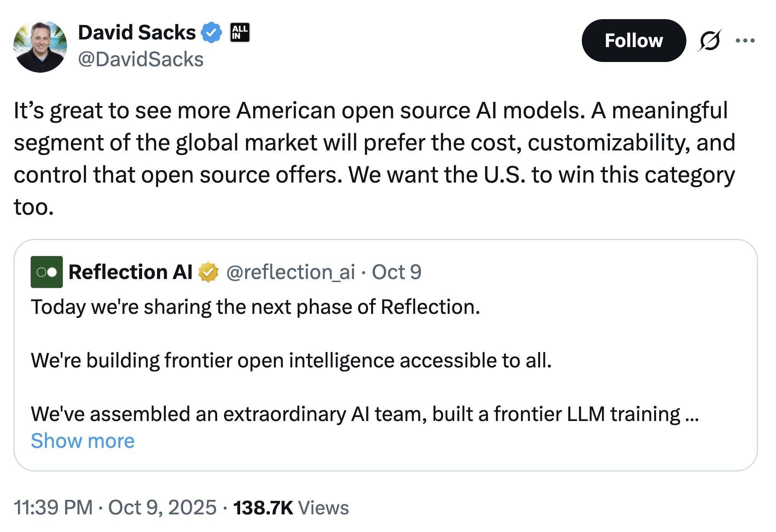Click the Reflection AI account name

click(130, 272)
